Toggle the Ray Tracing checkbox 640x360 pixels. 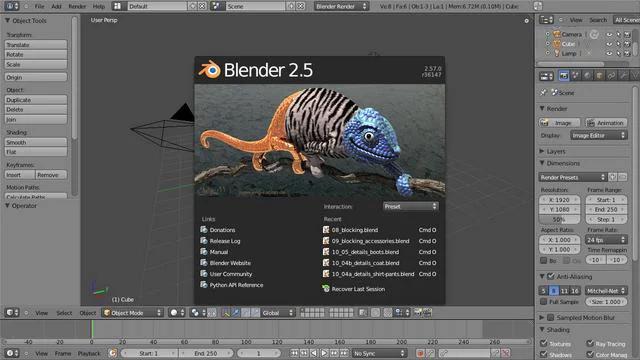pyautogui.click(x=590, y=343)
